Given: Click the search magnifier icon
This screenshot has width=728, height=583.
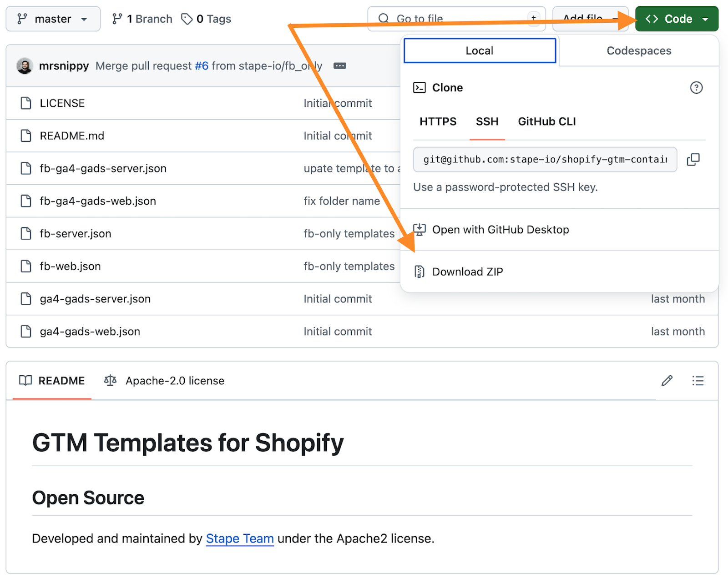Looking at the screenshot, I should pos(384,19).
